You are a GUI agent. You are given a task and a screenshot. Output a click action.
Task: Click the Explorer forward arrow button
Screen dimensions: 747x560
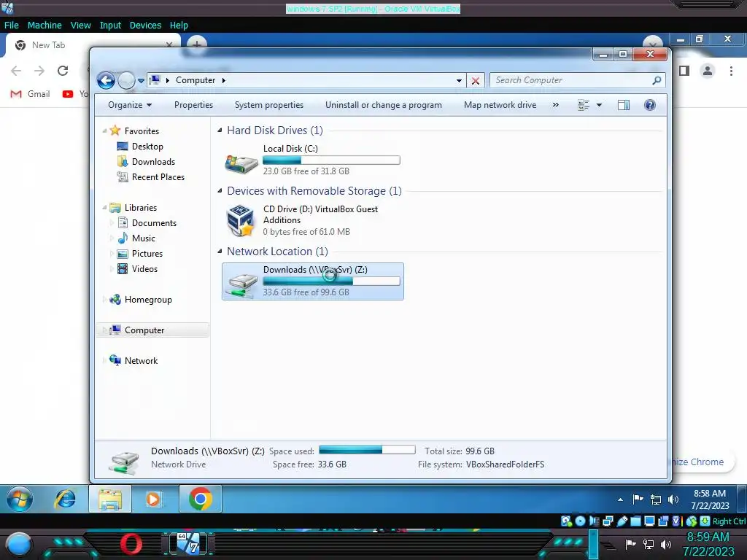click(127, 80)
